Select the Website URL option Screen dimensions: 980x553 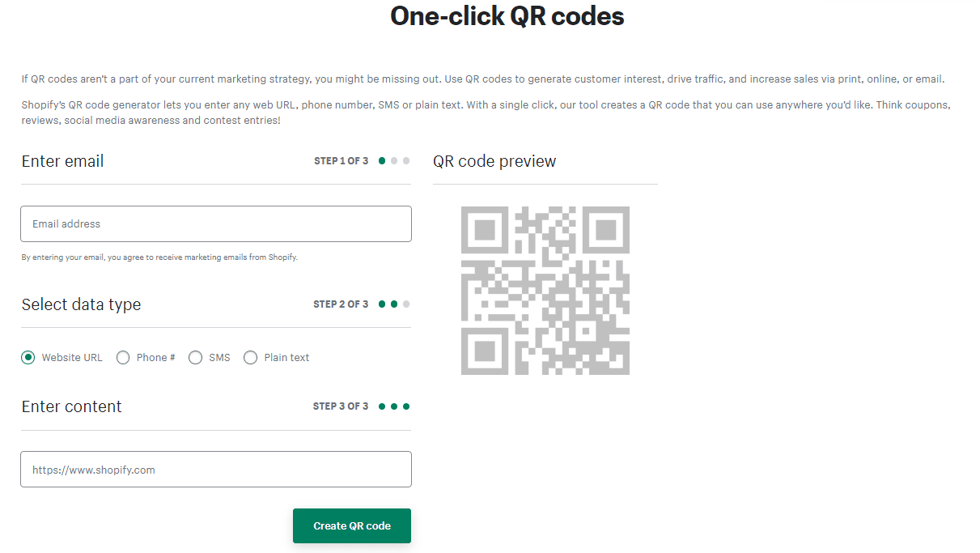click(x=28, y=357)
